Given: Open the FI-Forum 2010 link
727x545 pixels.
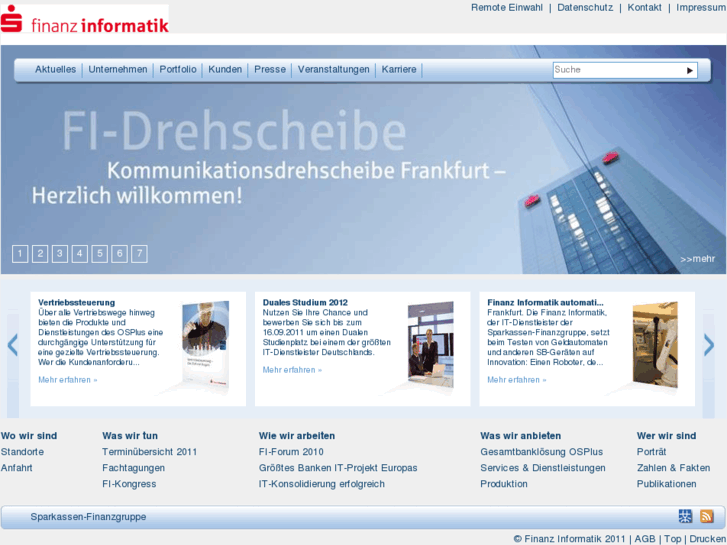Looking at the screenshot, I should (291, 452).
